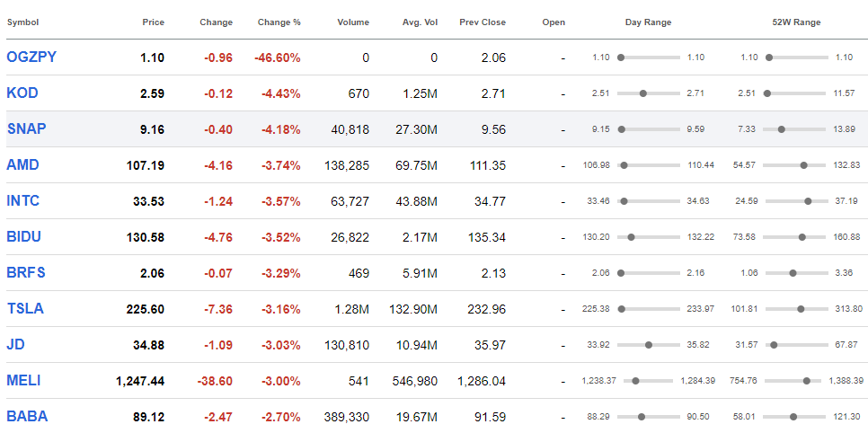Click the SNAP stock symbol
Screen dimensions: 868x433
[x=26, y=129]
